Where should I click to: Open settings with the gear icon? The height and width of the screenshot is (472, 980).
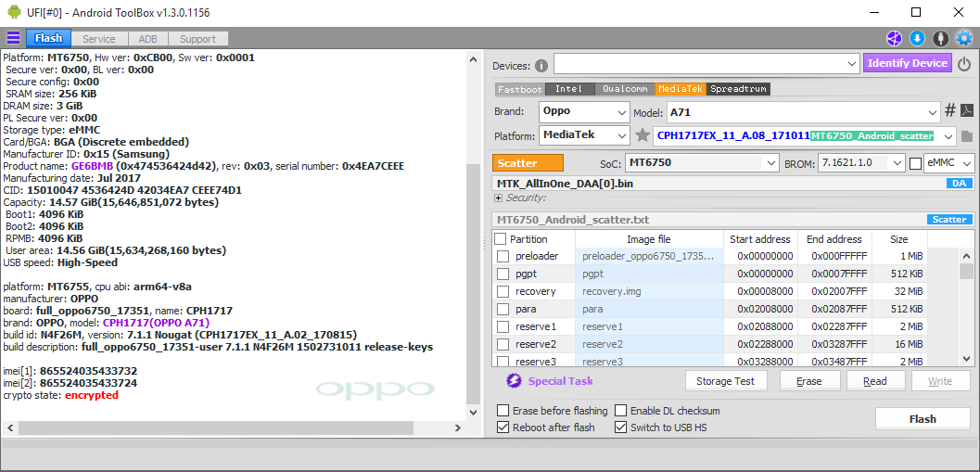[964, 39]
